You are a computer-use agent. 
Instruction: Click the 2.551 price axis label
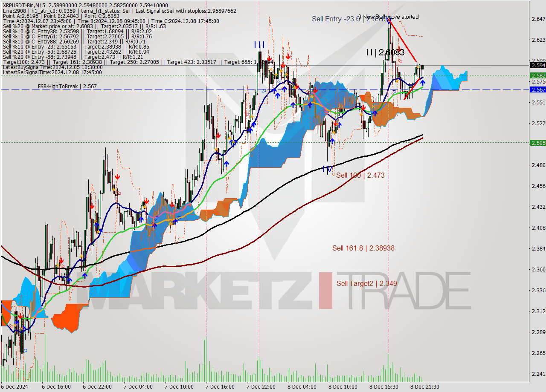pyautogui.click(x=538, y=102)
